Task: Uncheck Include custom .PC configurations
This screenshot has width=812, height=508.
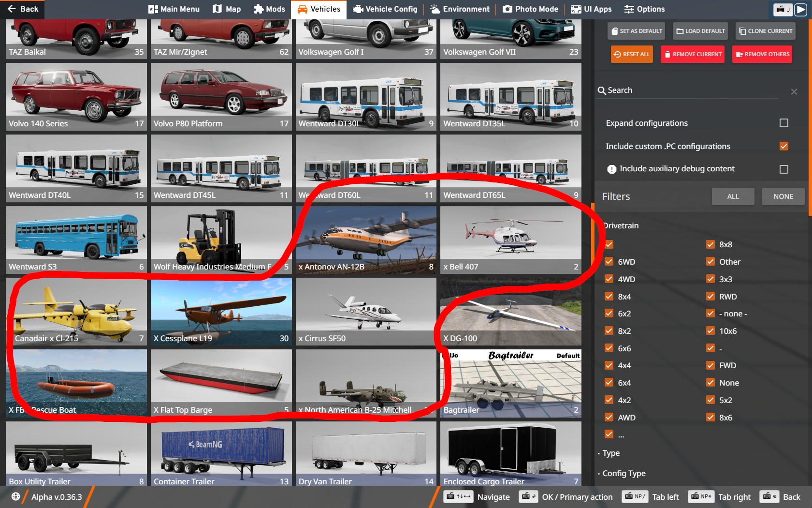Action: (x=784, y=146)
